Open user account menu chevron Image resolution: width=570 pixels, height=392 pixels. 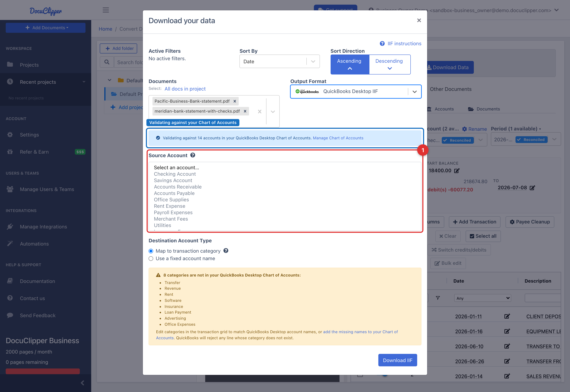pyautogui.click(x=556, y=10)
